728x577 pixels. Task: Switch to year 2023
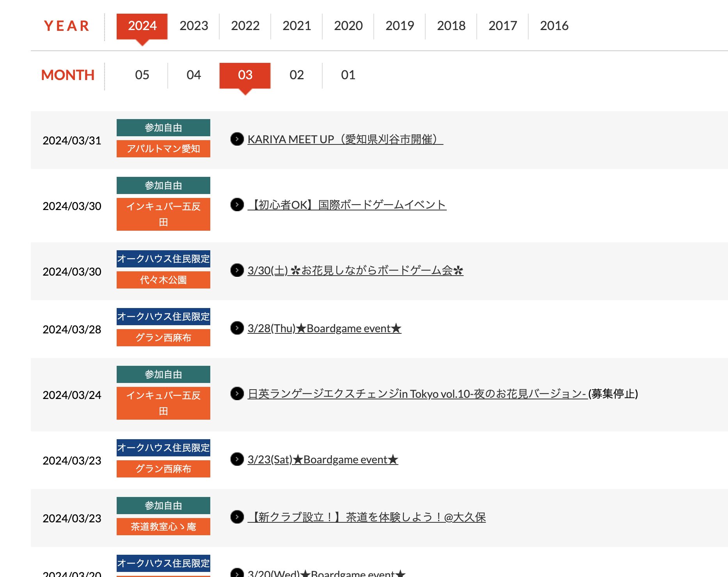(194, 26)
